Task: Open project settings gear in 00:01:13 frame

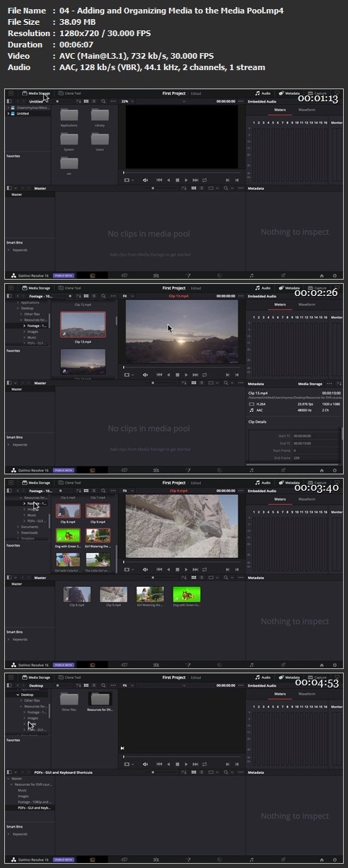Action: tap(335, 275)
